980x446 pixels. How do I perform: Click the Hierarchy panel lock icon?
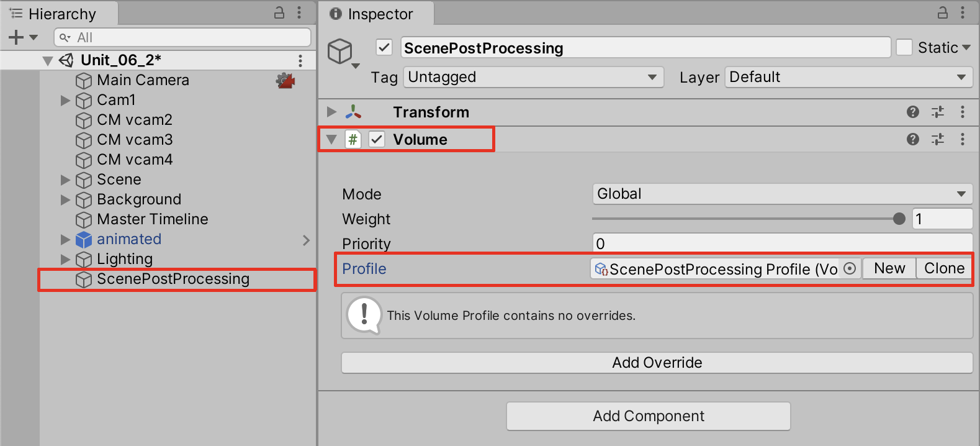[279, 12]
